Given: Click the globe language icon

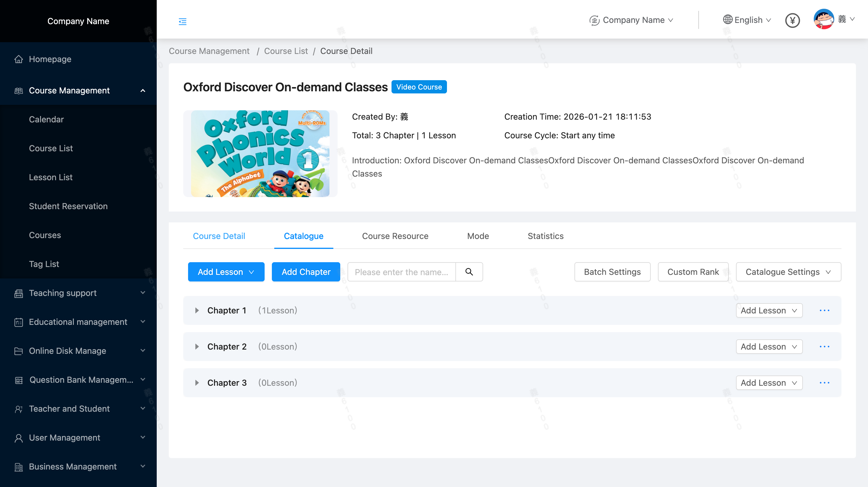Looking at the screenshot, I should click(728, 20).
